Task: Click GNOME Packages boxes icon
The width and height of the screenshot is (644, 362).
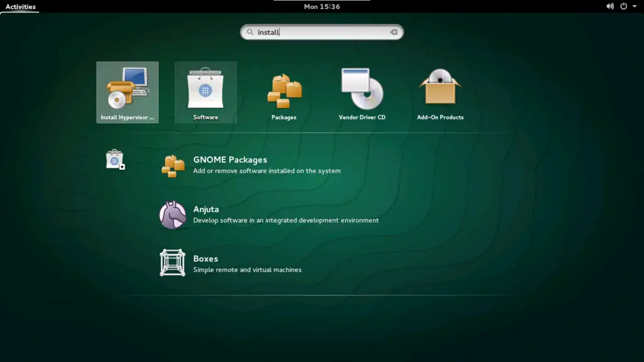Action: point(173,166)
